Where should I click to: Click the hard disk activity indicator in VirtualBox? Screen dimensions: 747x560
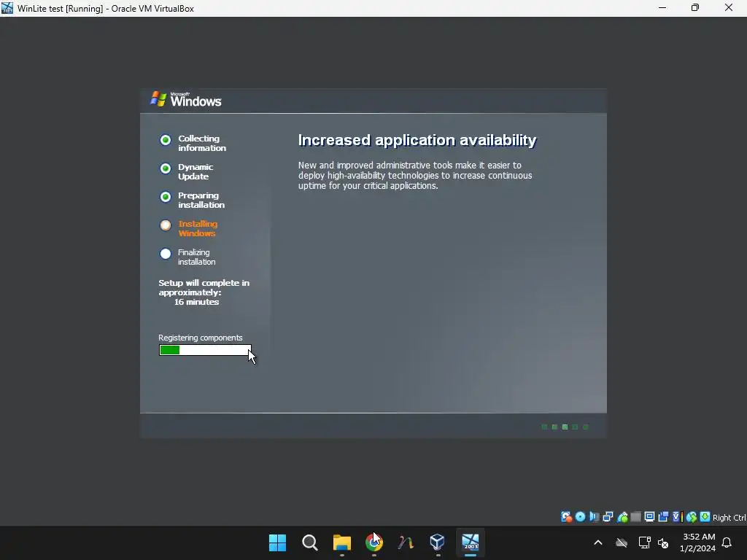coord(566,517)
